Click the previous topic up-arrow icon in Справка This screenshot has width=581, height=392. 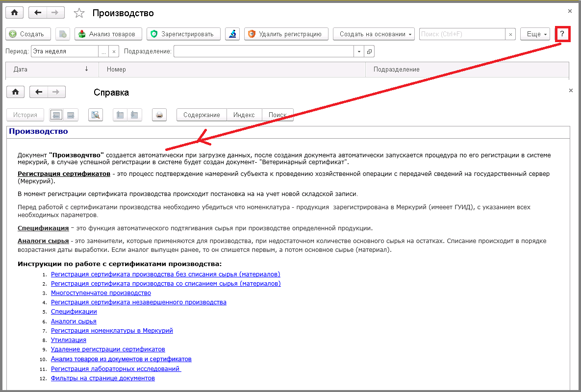pos(120,115)
